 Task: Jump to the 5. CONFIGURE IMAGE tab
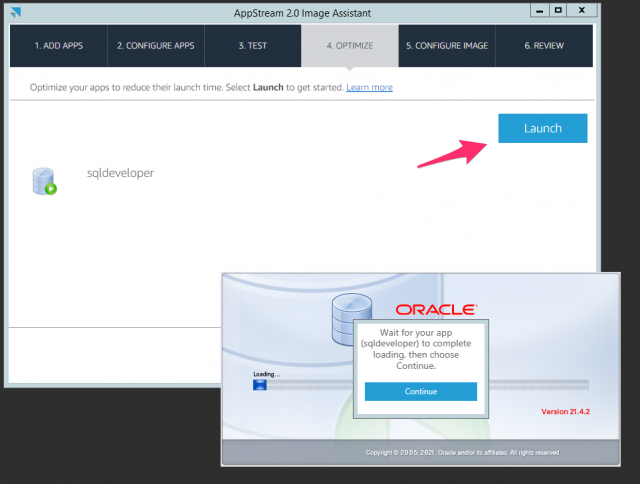447,46
